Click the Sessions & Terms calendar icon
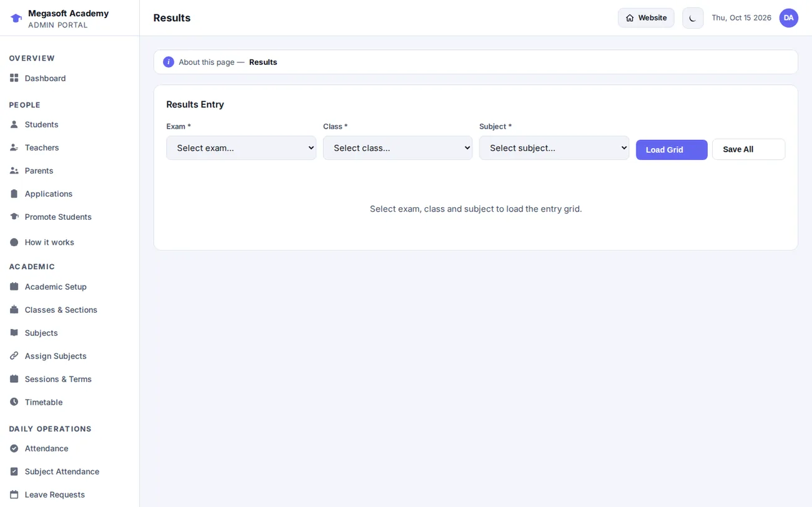Screen dimensions: 812x507 [x=14, y=379]
